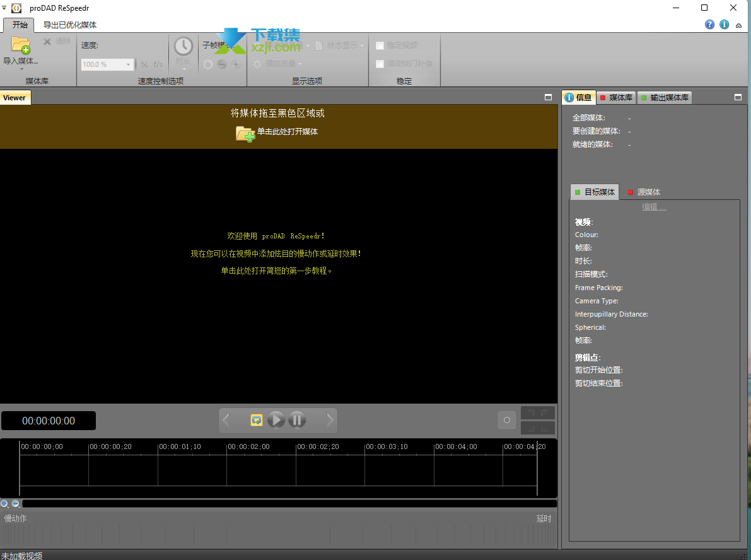
Task: Collapse the ribbon with the chevron icon
Action: 738,25
